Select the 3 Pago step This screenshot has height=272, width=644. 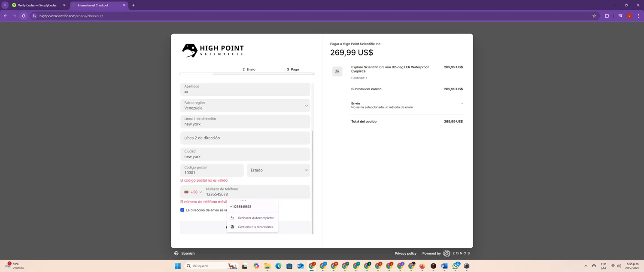[293, 69]
